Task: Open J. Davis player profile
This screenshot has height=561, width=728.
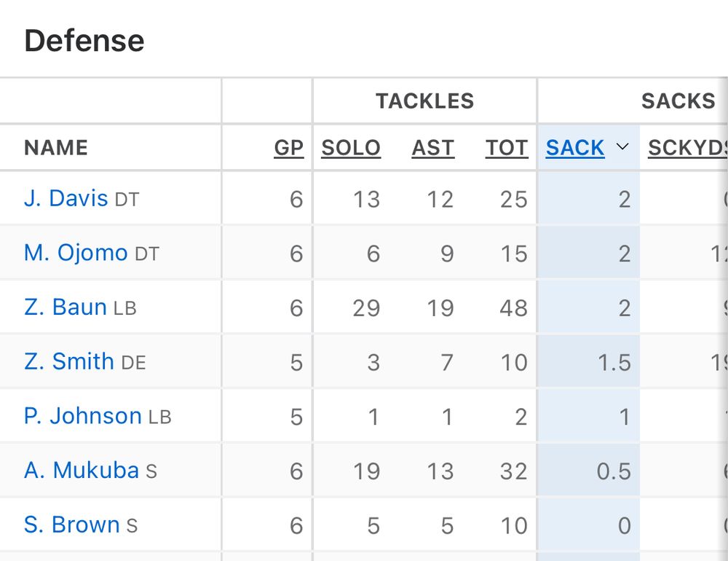Action: (66, 198)
